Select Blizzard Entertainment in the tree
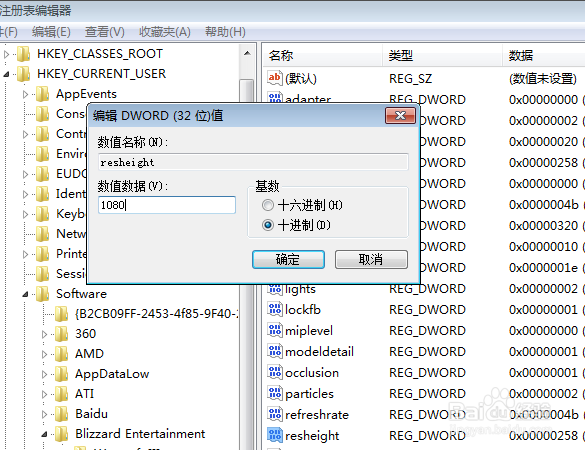Viewport: 585px width, 450px height. click(140, 434)
